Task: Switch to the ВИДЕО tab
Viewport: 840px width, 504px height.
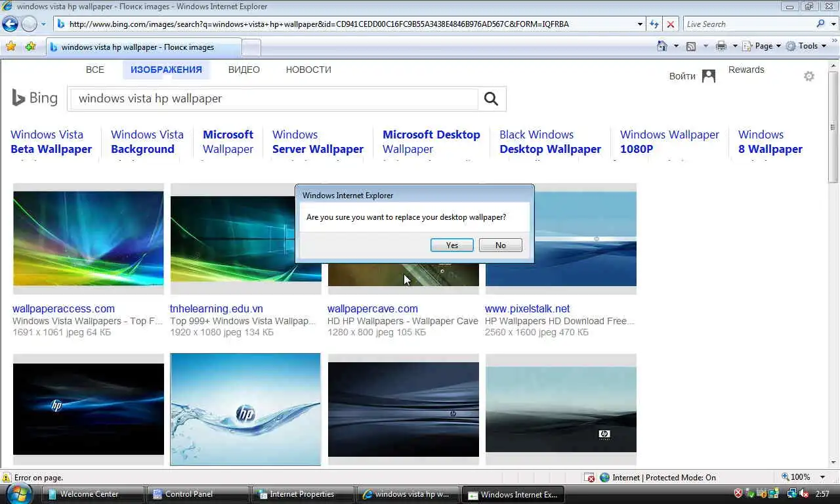Action: click(x=244, y=70)
